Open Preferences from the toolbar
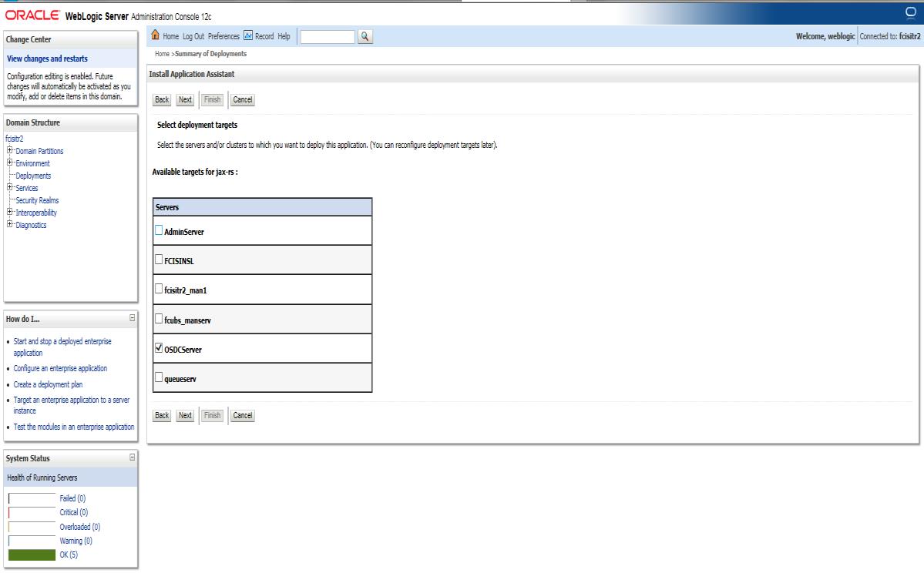924x573 pixels. (x=224, y=36)
